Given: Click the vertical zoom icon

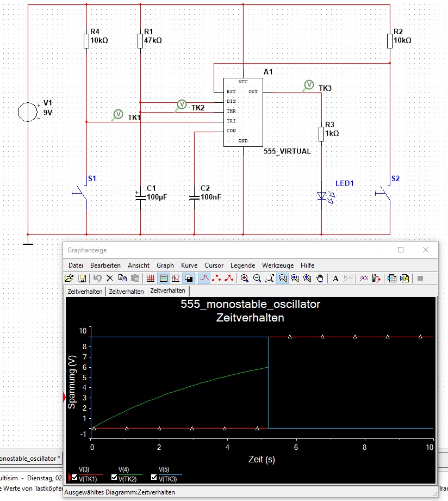Looking at the screenshot, I should [307, 279].
